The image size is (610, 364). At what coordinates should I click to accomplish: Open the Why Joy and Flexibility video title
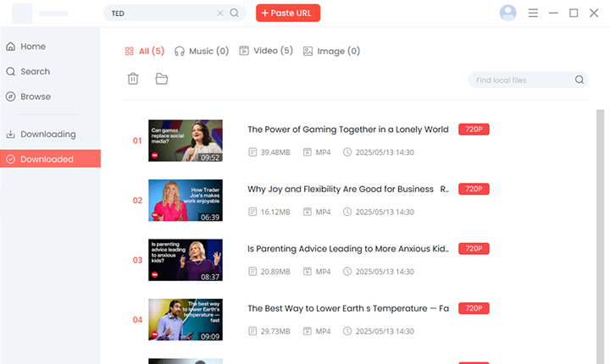(347, 189)
